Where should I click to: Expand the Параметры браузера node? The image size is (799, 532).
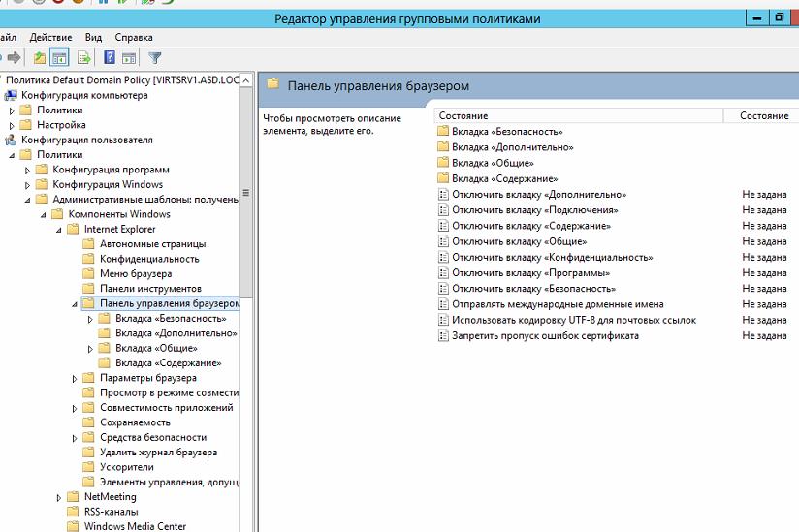pos(75,379)
